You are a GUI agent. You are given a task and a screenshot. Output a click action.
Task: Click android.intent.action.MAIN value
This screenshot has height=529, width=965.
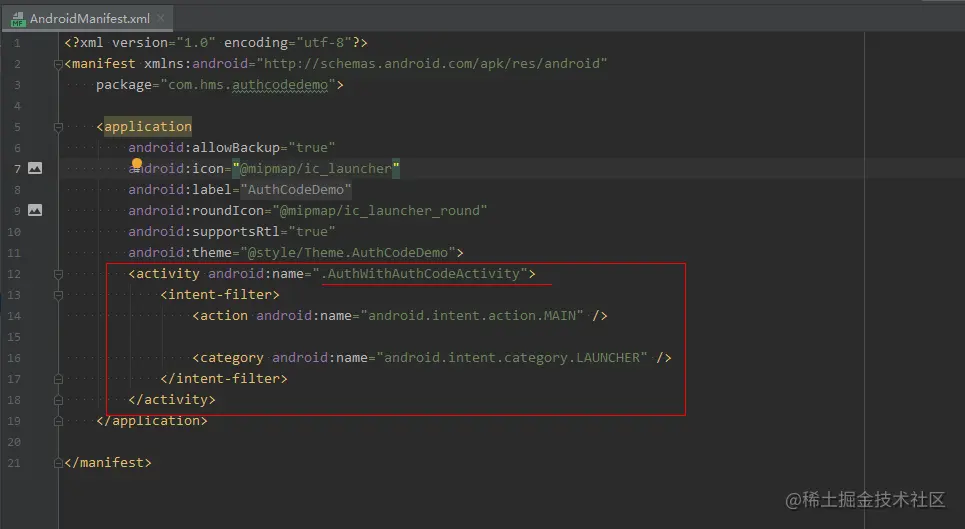point(472,316)
